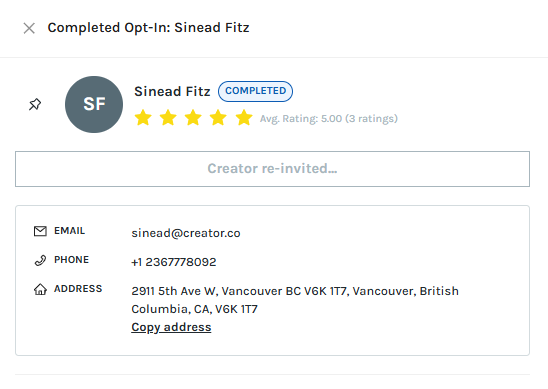Screen dimensions: 548x389
Task: Select the third rating star
Action: tap(193, 117)
